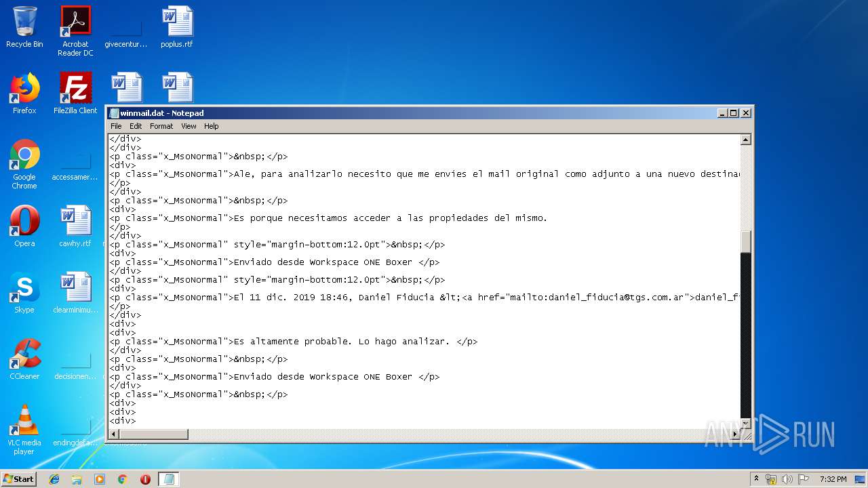Launch Acrobat Reader DC shortcut
Viewport: 868px width, 488px height.
click(75, 31)
